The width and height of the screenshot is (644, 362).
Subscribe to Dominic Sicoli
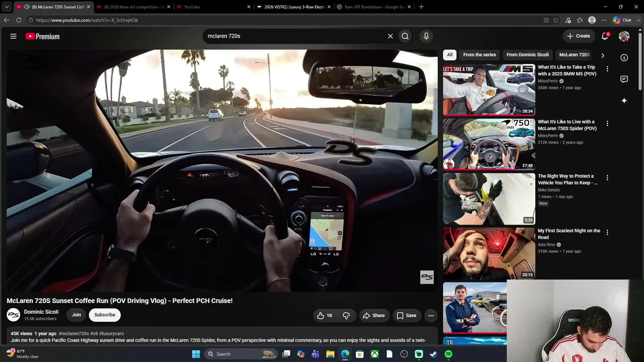tap(105, 315)
